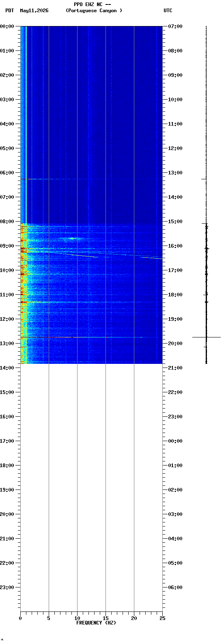Viewport: 224px width, 644px height.
Task: Click the date 'May11,2026'
Action: pyautogui.click(x=34, y=11)
